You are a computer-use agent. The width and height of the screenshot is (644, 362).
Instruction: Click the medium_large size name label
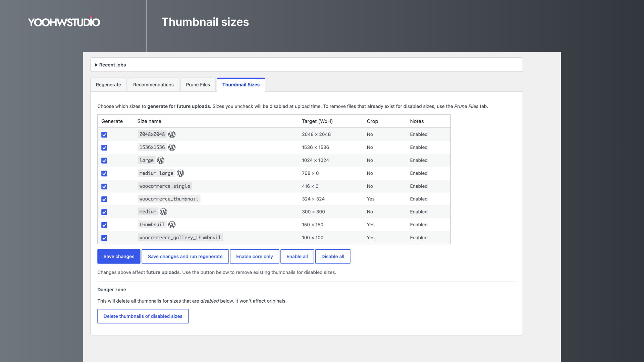point(156,173)
